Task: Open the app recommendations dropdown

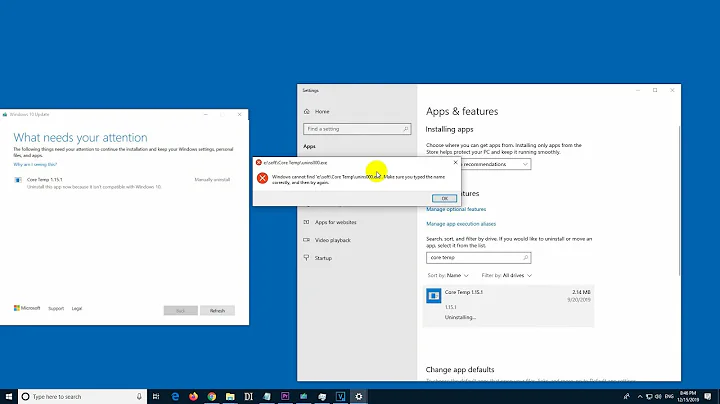Action: pyautogui.click(x=496, y=164)
